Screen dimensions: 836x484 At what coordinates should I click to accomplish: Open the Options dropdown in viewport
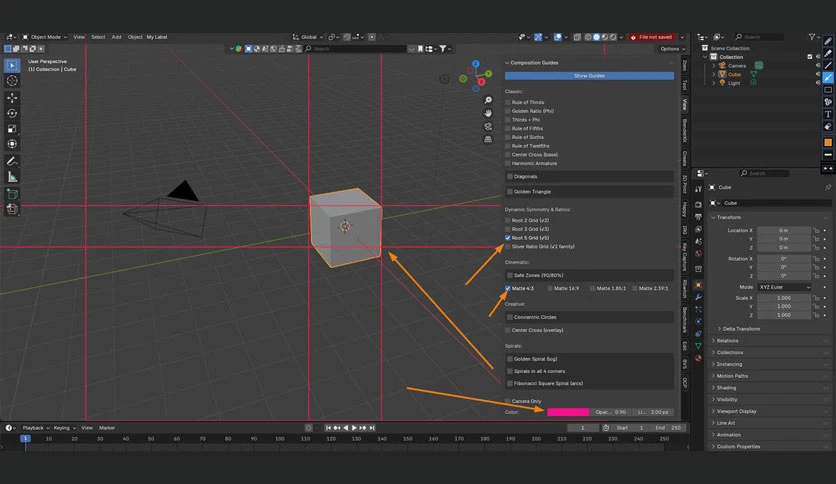[672, 49]
